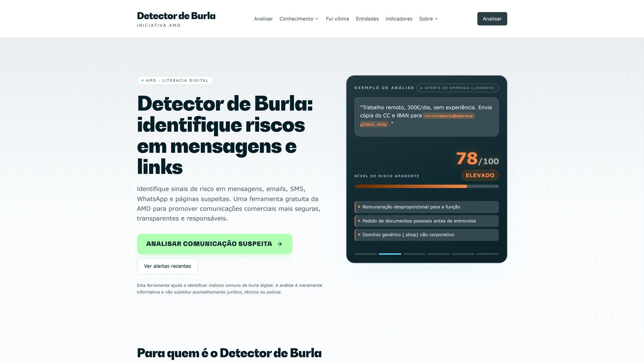The height and width of the screenshot is (362, 644).
Task: Click the 'Exemplo de Análise' label
Action: 384,88
